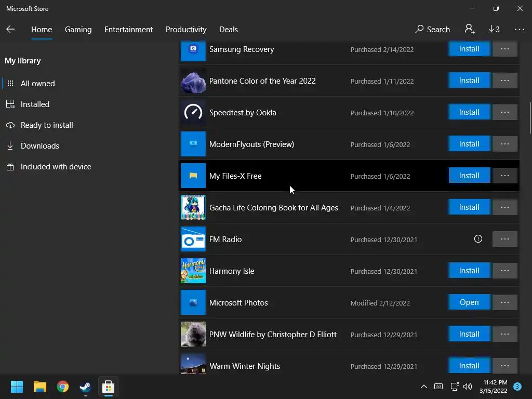
Task: Click the Gacha Life Coloring Book thumbnail
Action: click(193, 207)
